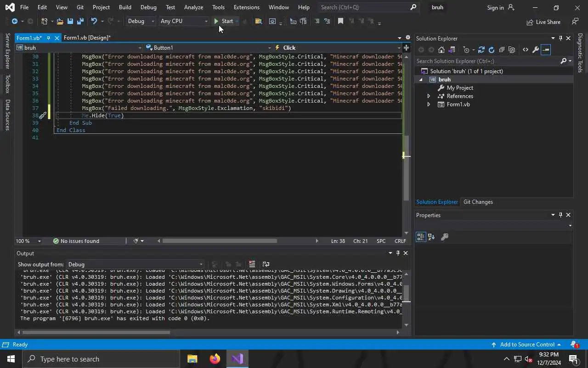
Task: Click No issues found status indicator
Action: coord(76,241)
